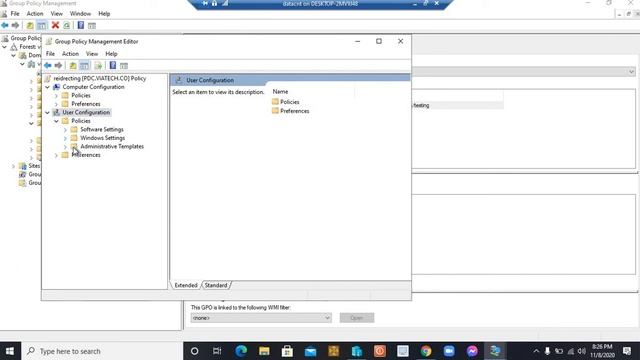Collapse User Configuration node in tree
The width and height of the screenshot is (640, 360).
47,112
